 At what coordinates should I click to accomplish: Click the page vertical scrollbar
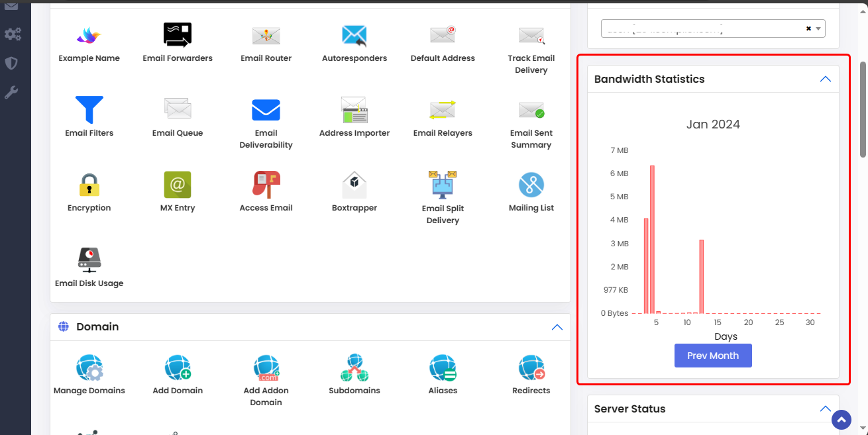click(x=863, y=109)
